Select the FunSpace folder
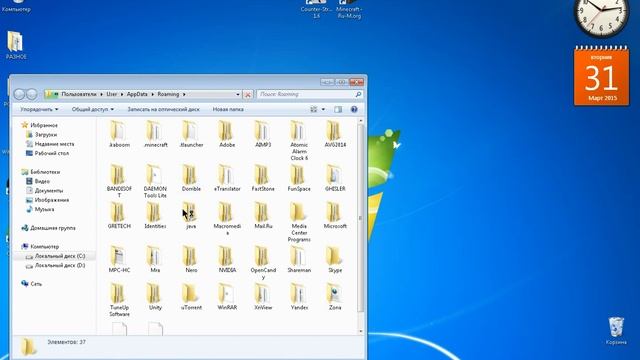The image size is (640, 360). [299, 178]
